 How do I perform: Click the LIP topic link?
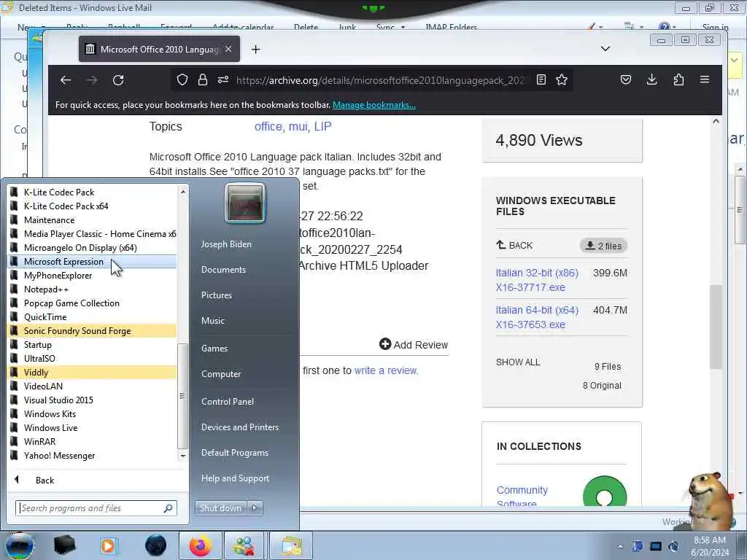[322, 126]
